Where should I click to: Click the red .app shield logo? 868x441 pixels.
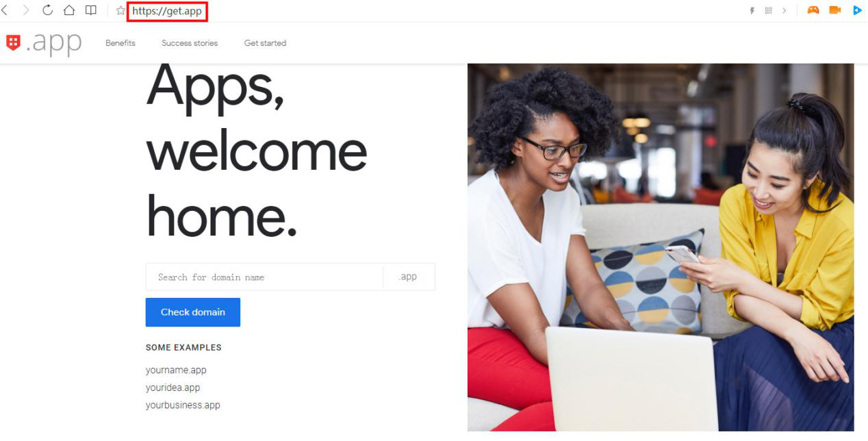(13, 42)
